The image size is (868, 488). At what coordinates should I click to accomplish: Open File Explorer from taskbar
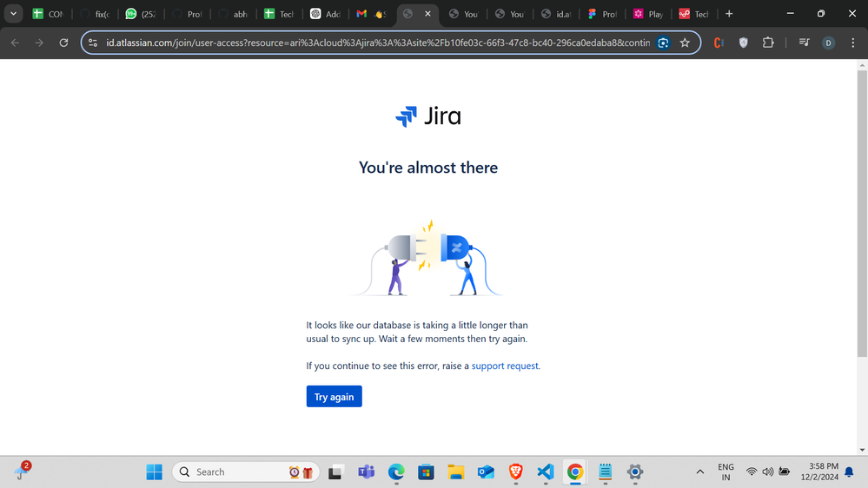455,472
